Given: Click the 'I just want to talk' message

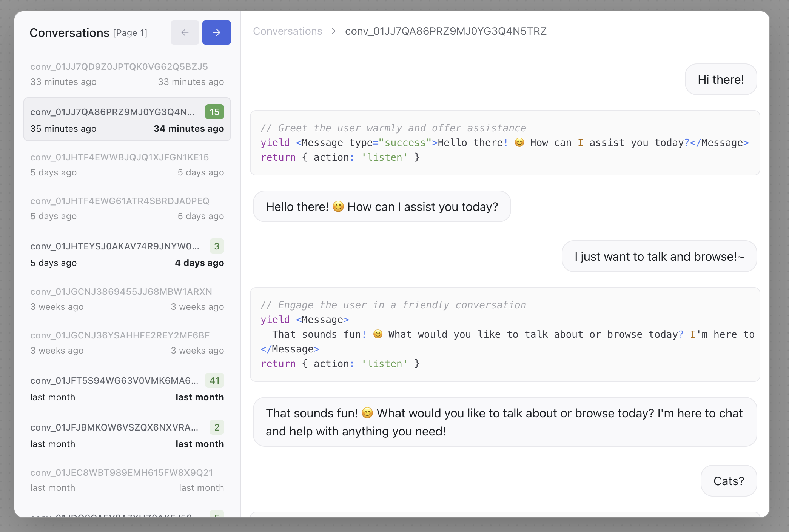Looking at the screenshot, I should (x=659, y=257).
